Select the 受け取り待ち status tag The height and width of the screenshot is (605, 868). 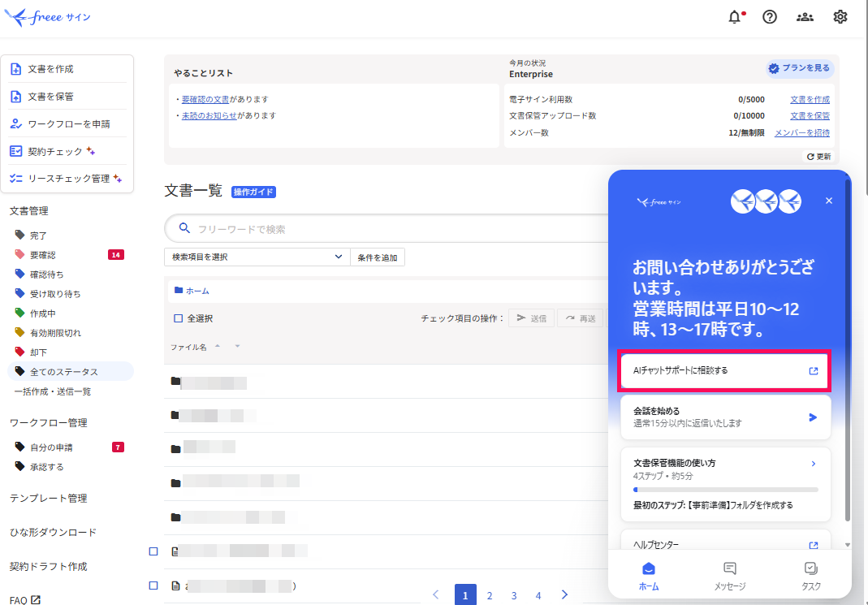(20, 293)
